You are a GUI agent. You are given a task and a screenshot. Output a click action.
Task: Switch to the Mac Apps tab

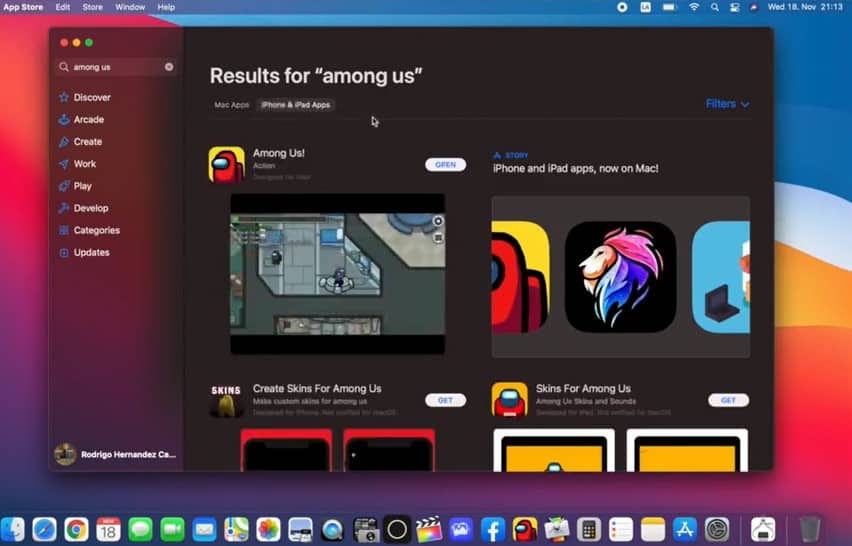click(231, 105)
